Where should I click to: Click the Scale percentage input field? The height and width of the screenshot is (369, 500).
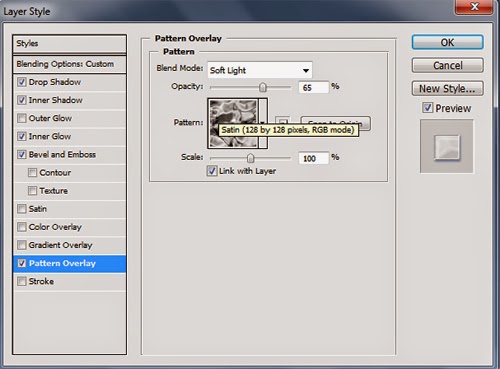click(x=314, y=158)
